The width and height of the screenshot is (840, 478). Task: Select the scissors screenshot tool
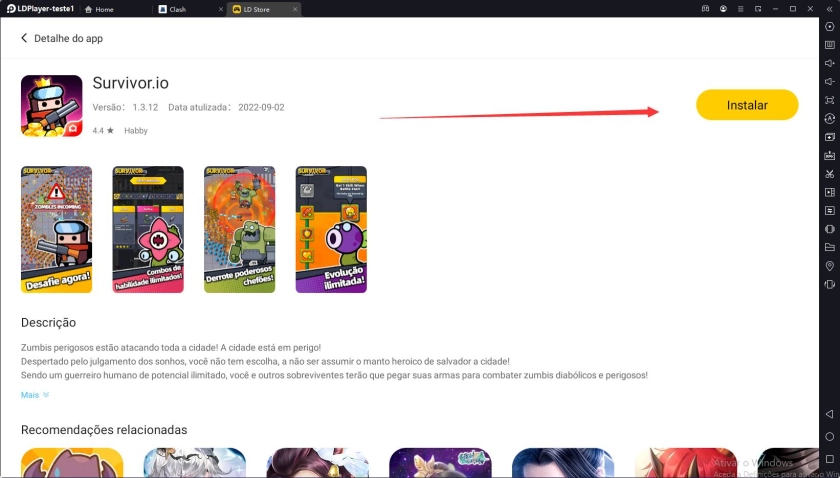click(829, 174)
